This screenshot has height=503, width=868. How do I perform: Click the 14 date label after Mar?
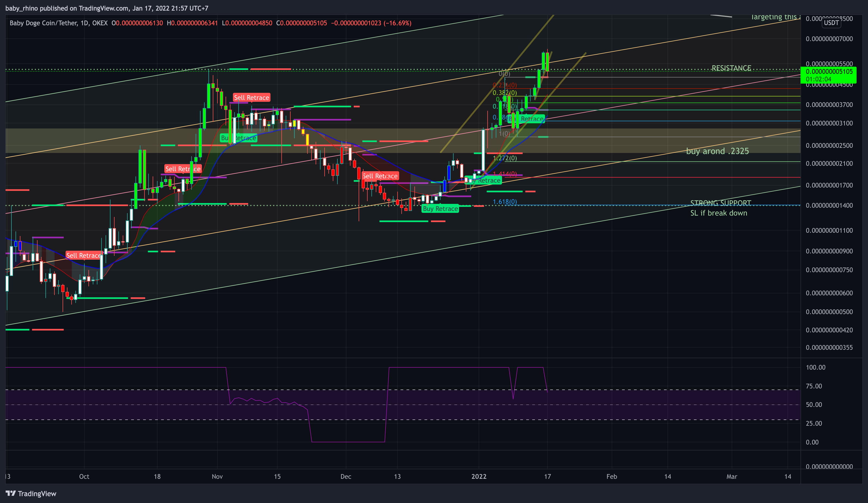[x=788, y=477]
